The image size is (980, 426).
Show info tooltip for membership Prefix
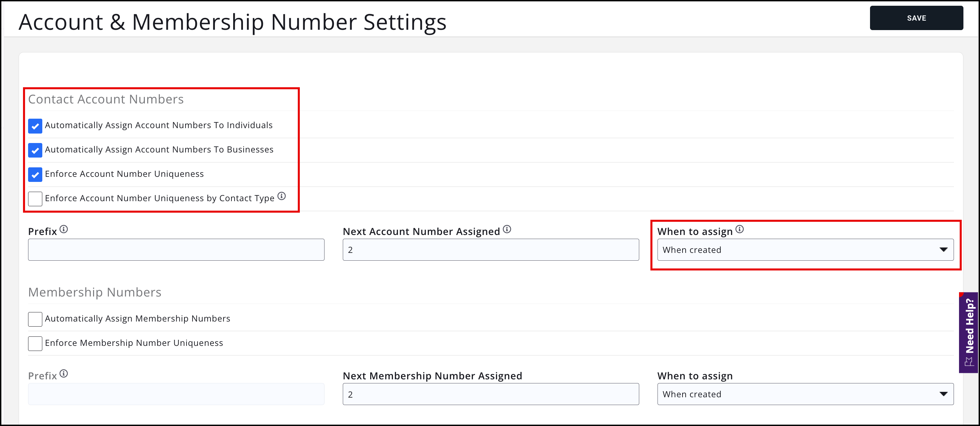pyautogui.click(x=64, y=374)
